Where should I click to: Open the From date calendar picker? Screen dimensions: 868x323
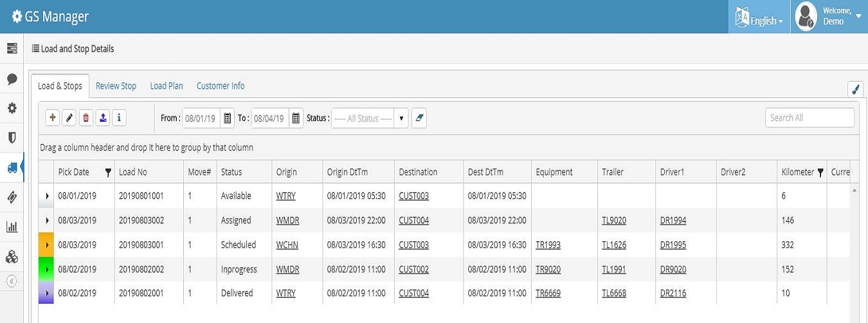(228, 118)
